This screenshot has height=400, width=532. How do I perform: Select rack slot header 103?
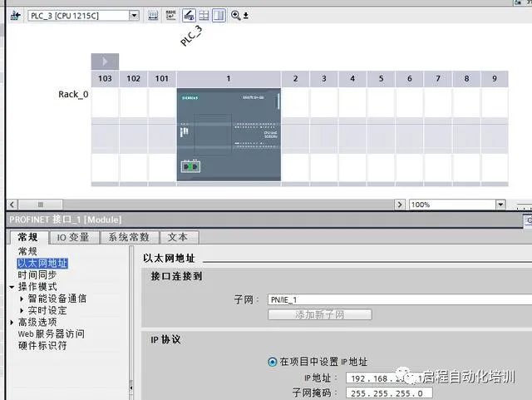coord(105,79)
